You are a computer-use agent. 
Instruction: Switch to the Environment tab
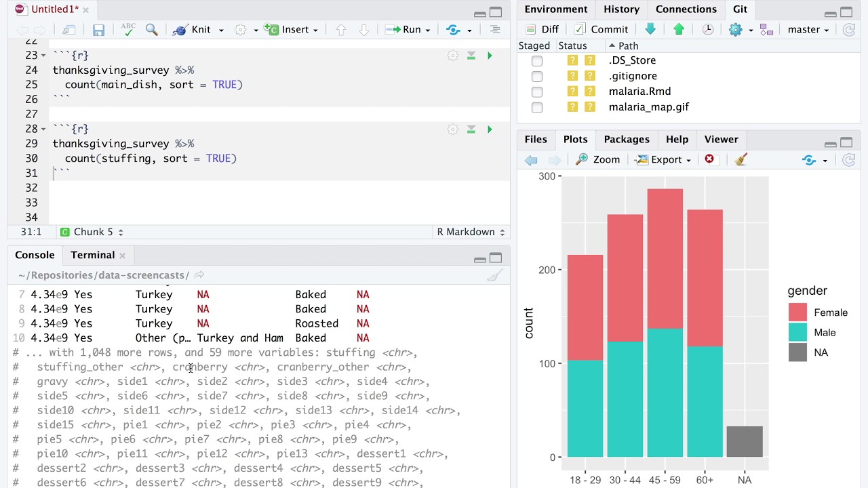pos(556,9)
